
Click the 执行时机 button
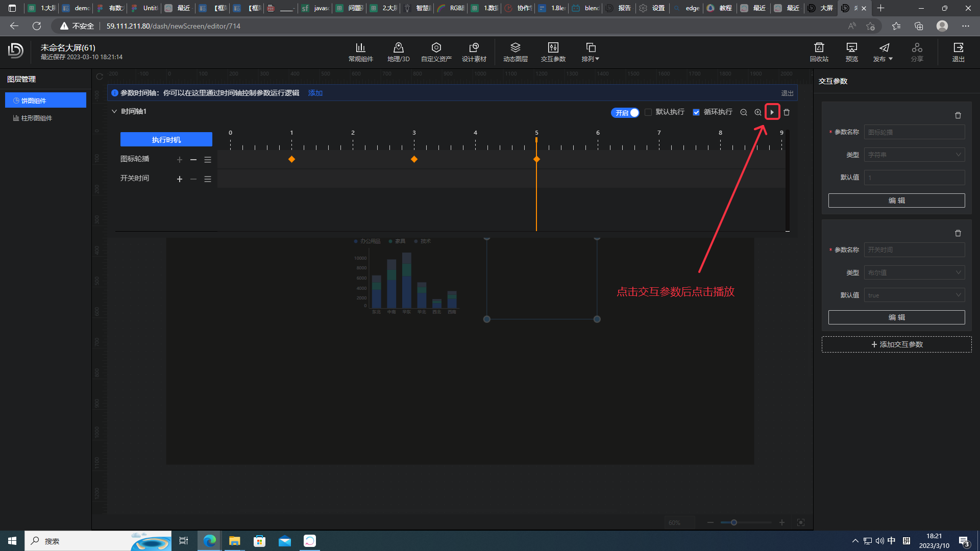166,139
